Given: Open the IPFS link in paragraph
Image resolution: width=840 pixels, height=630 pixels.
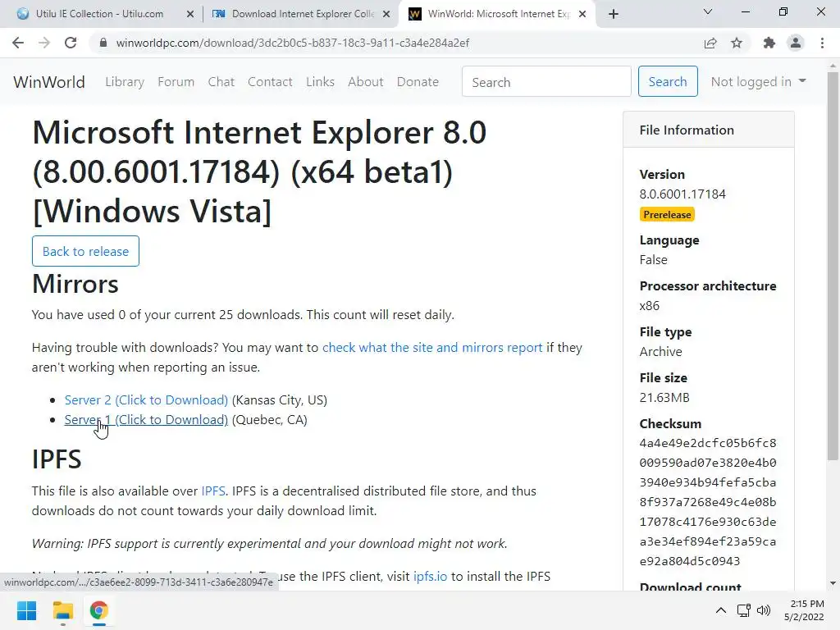Looking at the screenshot, I should point(213,491).
